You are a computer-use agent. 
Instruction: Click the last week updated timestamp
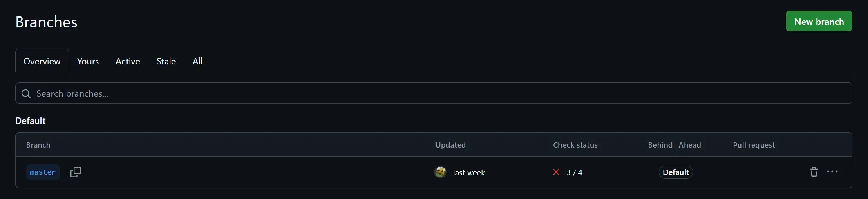[469, 172]
